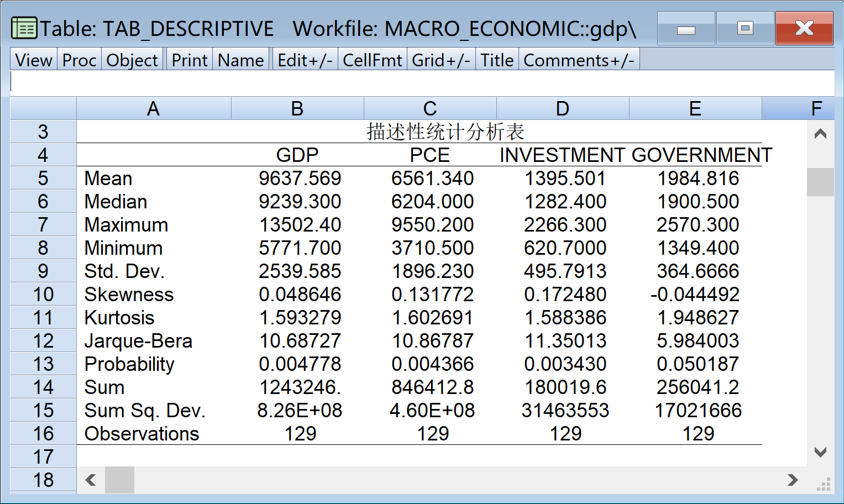This screenshot has height=504, width=844.
Task: Click the scroll left arrow
Action: tap(91, 480)
